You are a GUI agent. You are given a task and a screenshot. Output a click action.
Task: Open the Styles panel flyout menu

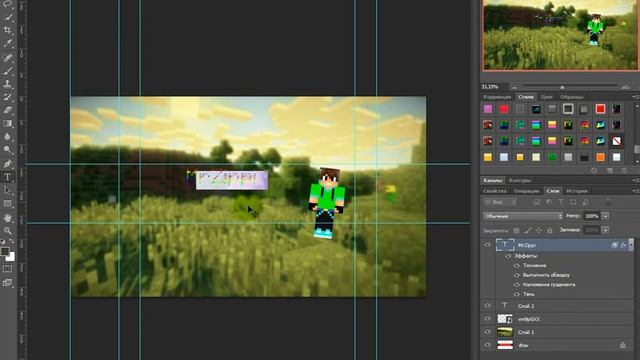(635, 97)
